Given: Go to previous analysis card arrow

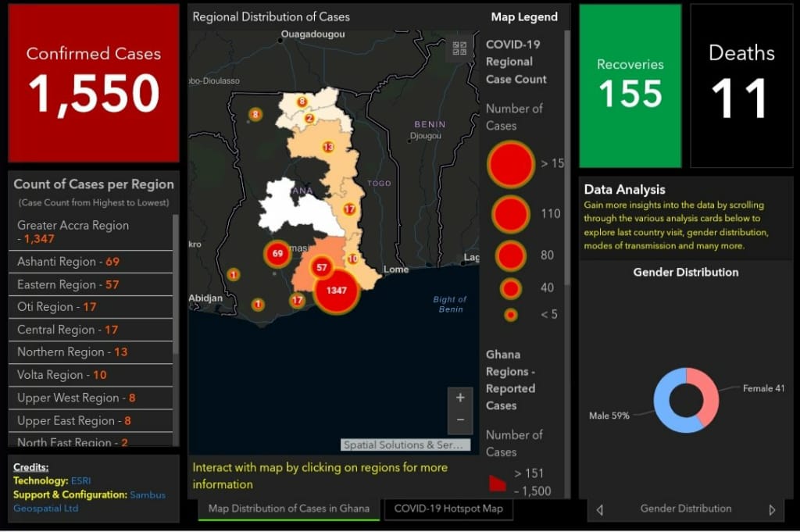Looking at the screenshot, I should click(600, 509).
